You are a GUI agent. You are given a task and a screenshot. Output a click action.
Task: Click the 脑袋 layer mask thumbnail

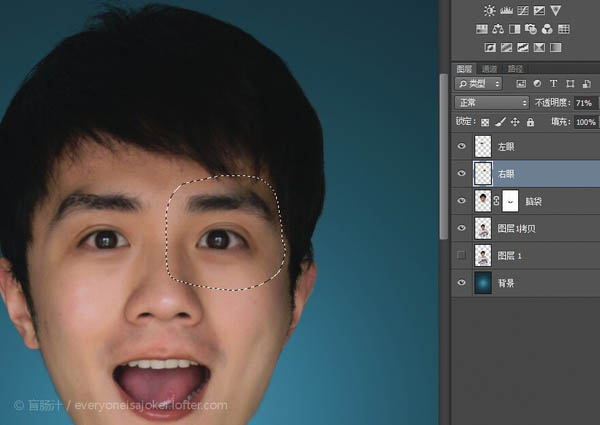pos(508,201)
